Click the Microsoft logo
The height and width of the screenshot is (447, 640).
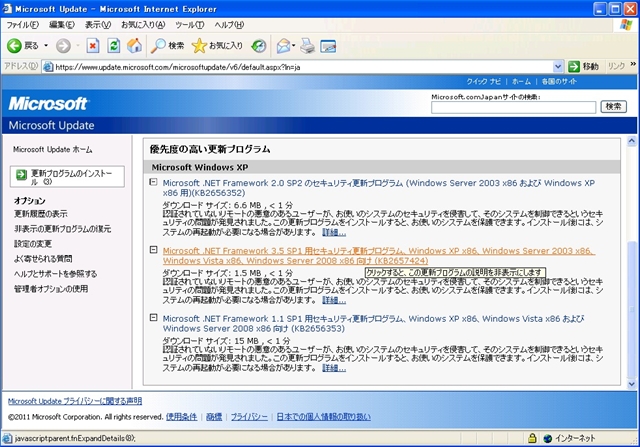click(48, 104)
